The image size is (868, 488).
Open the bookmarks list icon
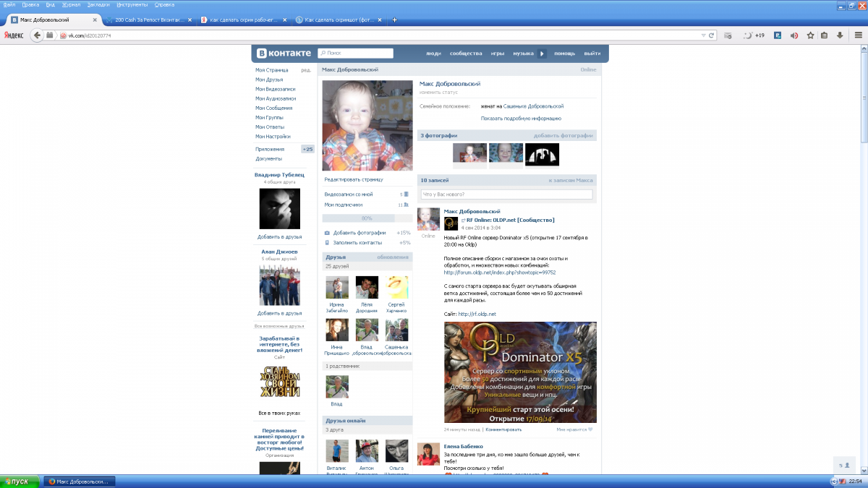(x=824, y=35)
